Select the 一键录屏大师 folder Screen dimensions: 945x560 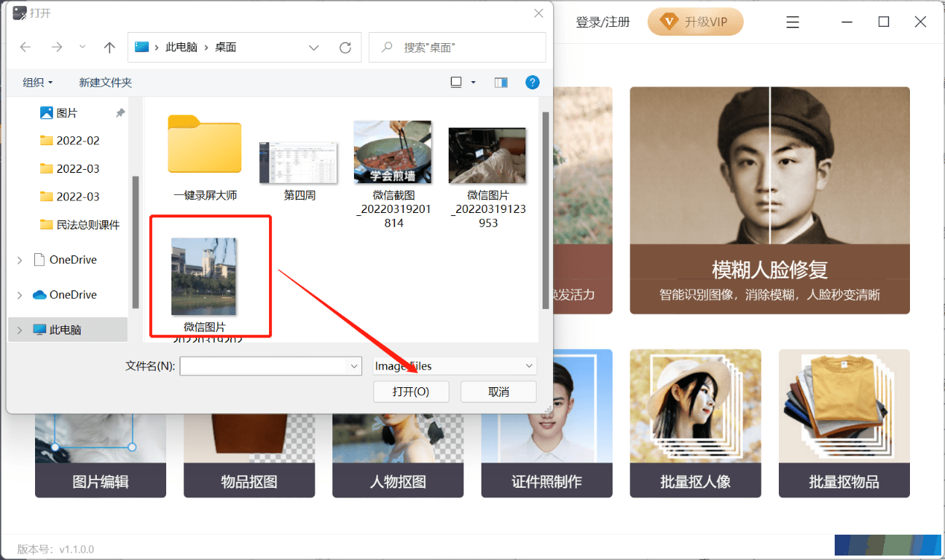click(205, 159)
